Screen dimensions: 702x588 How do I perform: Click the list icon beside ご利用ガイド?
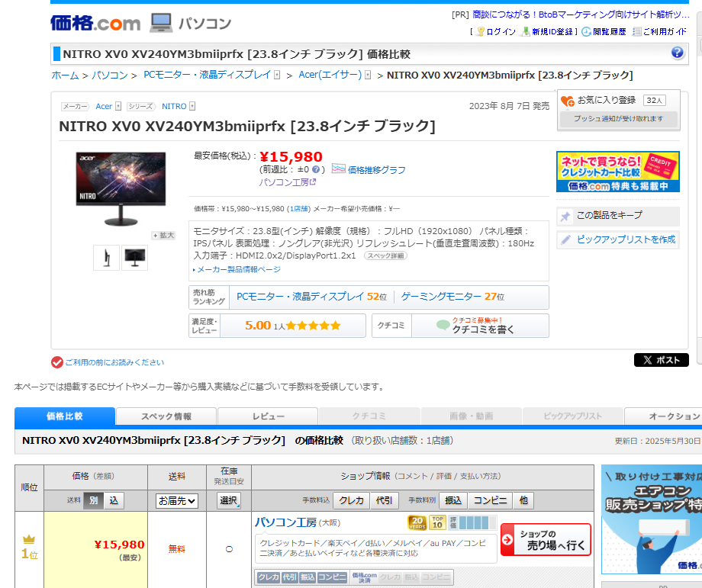point(636,32)
